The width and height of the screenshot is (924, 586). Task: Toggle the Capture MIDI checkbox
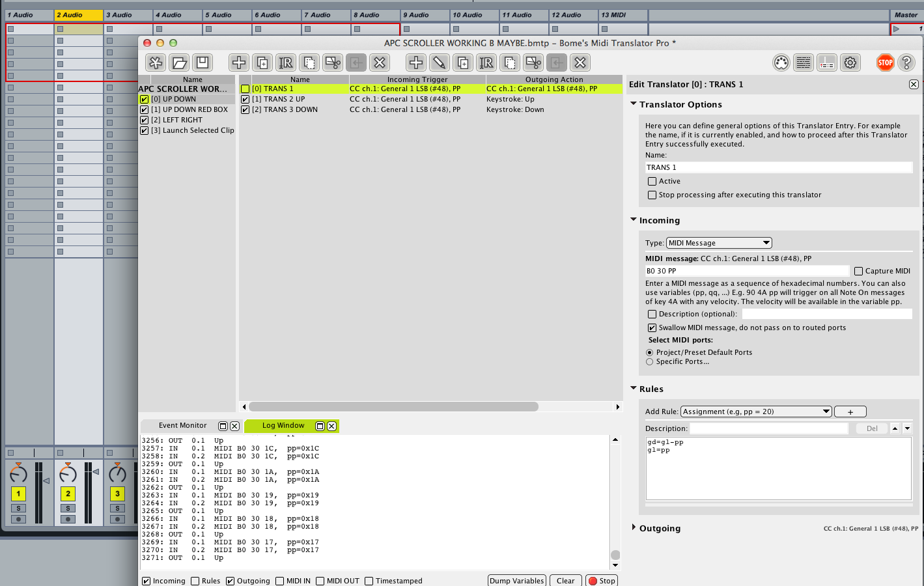pyautogui.click(x=858, y=271)
